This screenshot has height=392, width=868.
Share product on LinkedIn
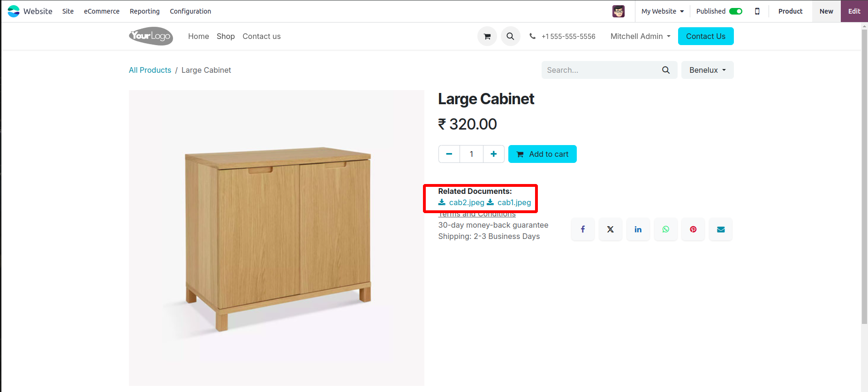pos(638,229)
